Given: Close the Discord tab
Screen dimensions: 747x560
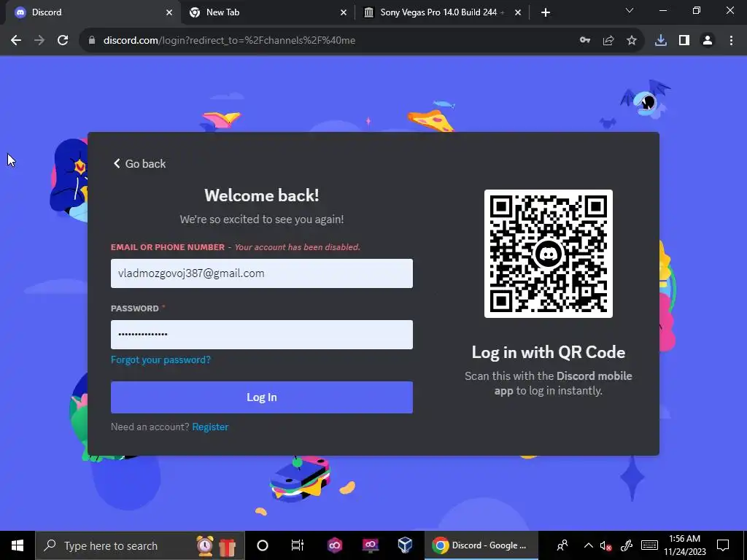Looking at the screenshot, I should click(169, 12).
